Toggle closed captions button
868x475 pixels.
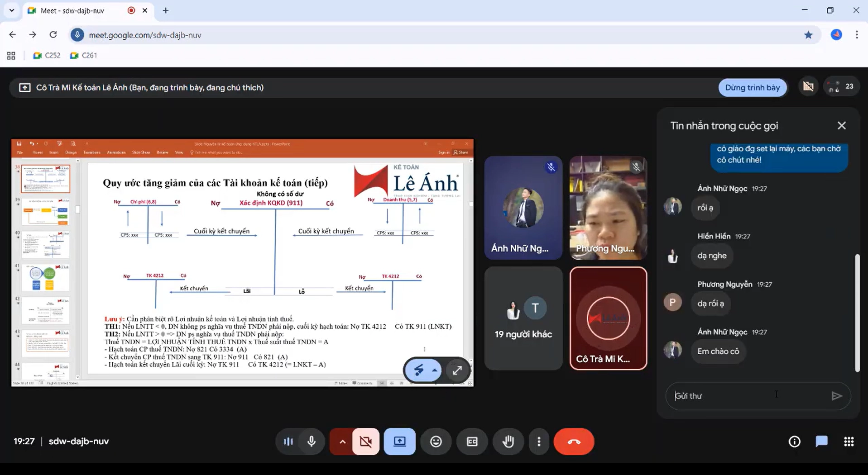click(472, 442)
